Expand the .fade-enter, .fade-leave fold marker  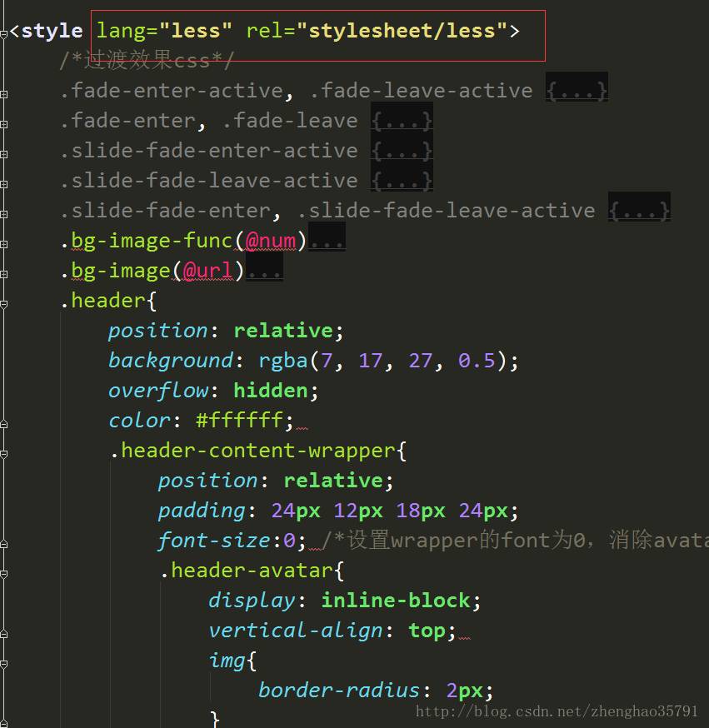(x=3, y=124)
